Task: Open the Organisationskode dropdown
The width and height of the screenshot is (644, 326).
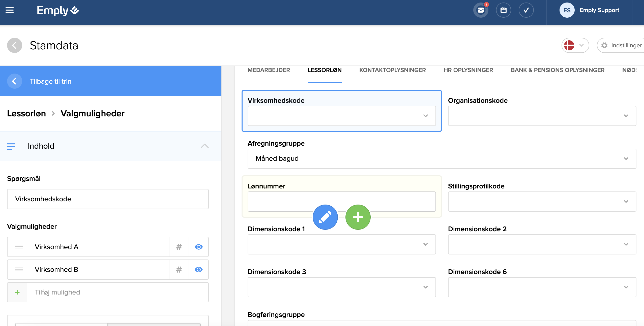Action: (x=542, y=116)
